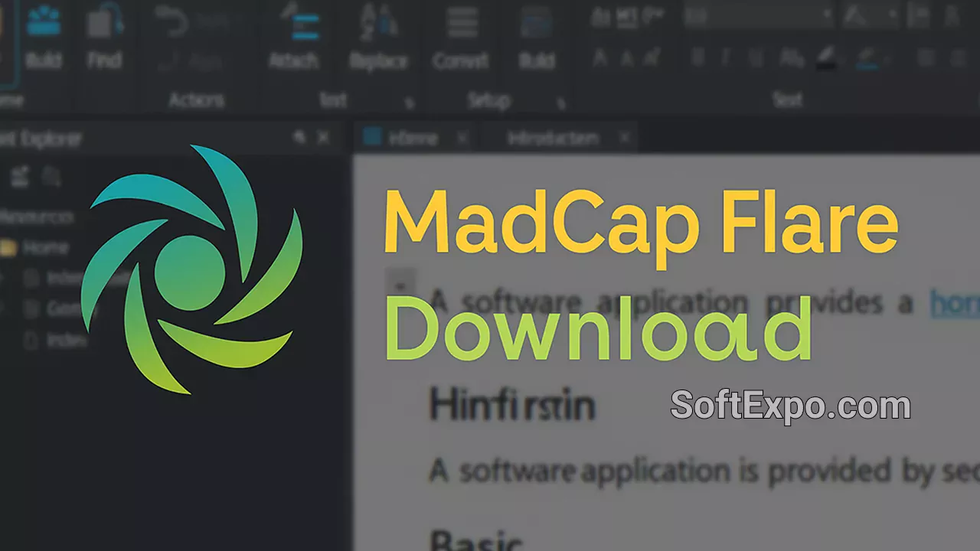Click the Build icon in the Setup group
The height and width of the screenshot is (551, 980).
(537, 34)
